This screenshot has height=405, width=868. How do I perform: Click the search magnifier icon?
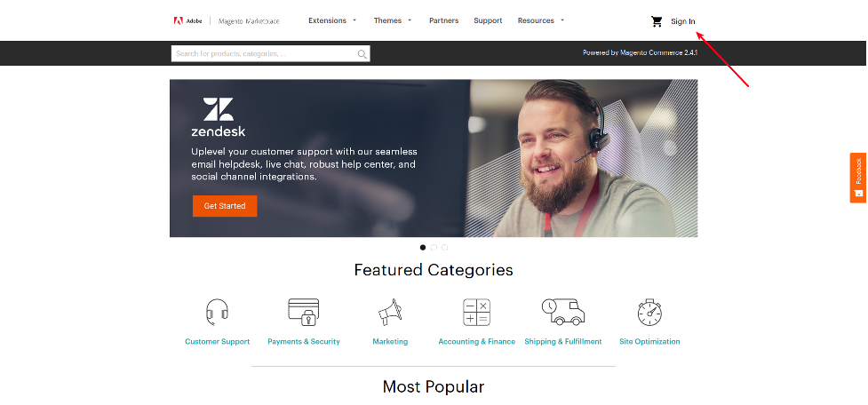pos(362,53)
